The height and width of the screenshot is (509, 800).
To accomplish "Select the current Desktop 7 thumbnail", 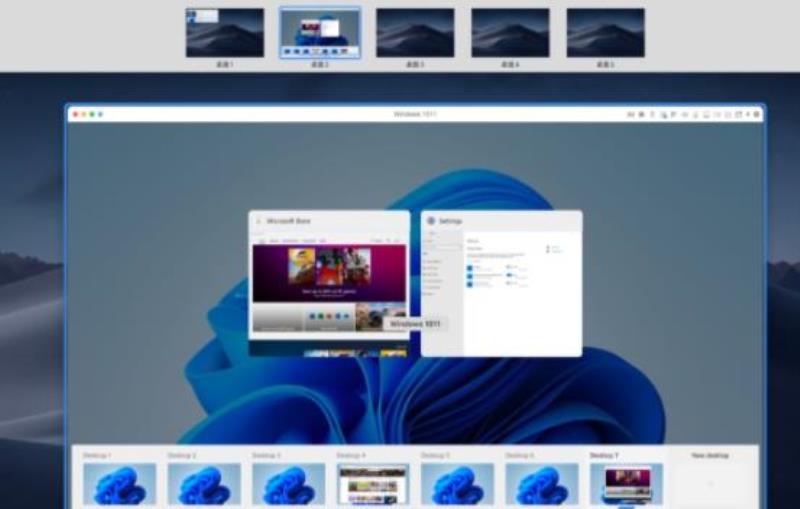I will tap(627, 483).
